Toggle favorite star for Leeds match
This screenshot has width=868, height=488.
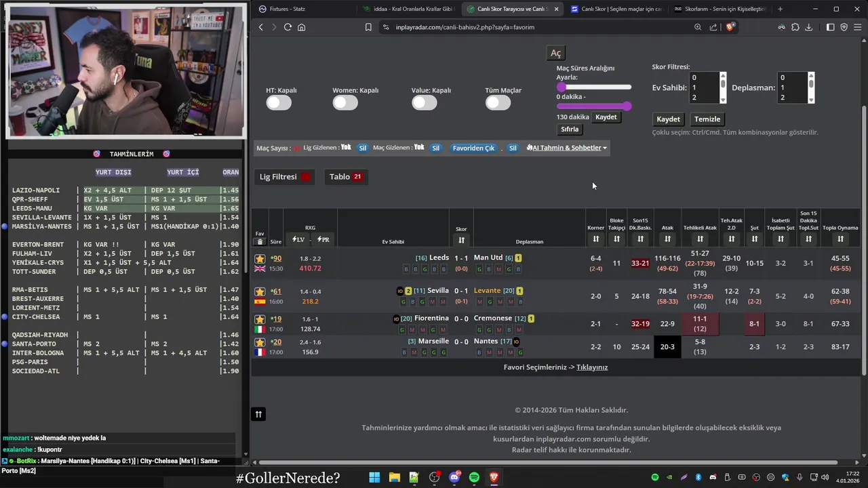260,258
